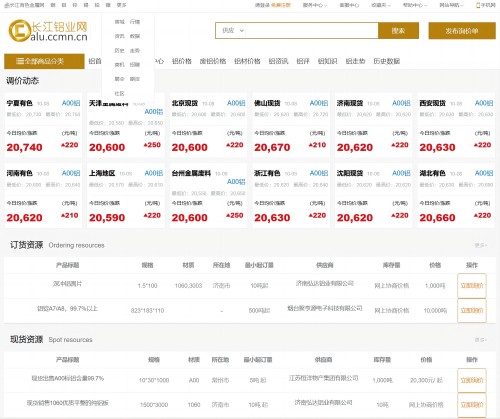Viewport: 500px width, 419px height.
Task: Click the 10*30*1000 specification cell
Action: (154, 380)
